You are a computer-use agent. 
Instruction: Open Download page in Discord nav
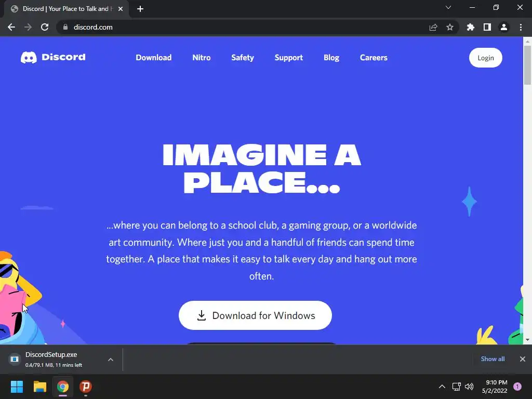point(154,58)
